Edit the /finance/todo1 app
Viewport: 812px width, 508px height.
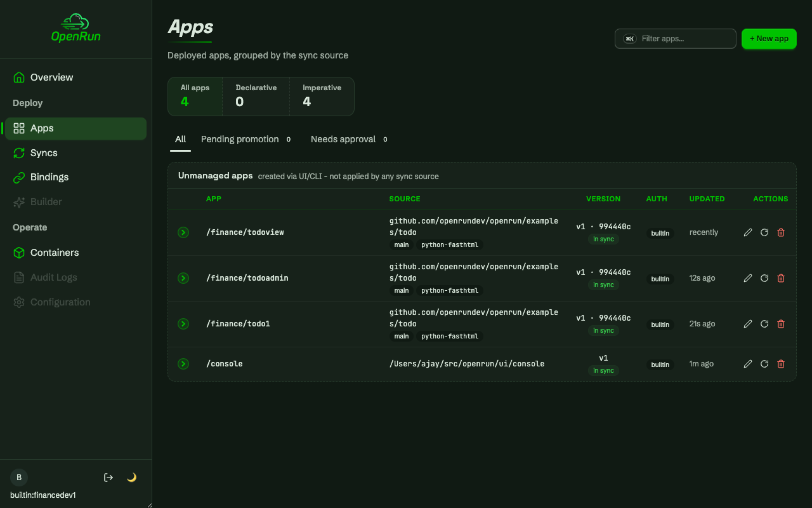(x=748, y=324)
